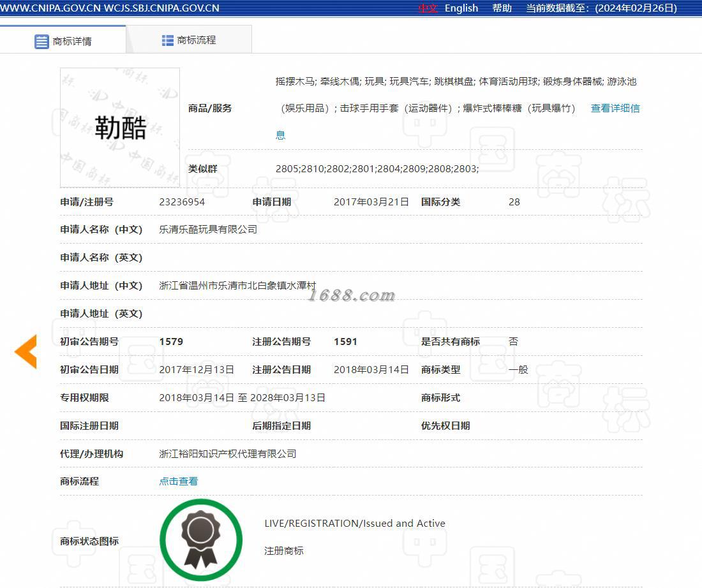The height and width of the screenshot is (588, 702).
Task: Click the 商标详情 document icon
Action: pos(41,41)
